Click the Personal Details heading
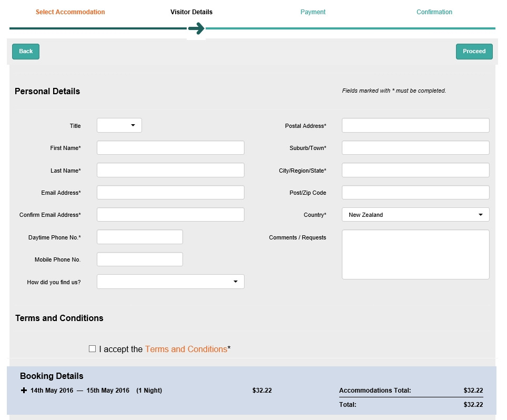This screenshot has width=507, height=420. [47, 91]
